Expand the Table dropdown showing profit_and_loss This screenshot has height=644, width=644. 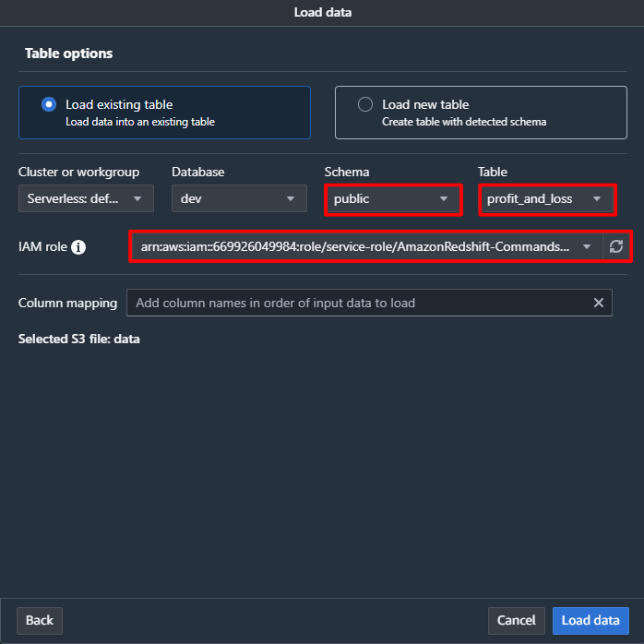(545, 198)
